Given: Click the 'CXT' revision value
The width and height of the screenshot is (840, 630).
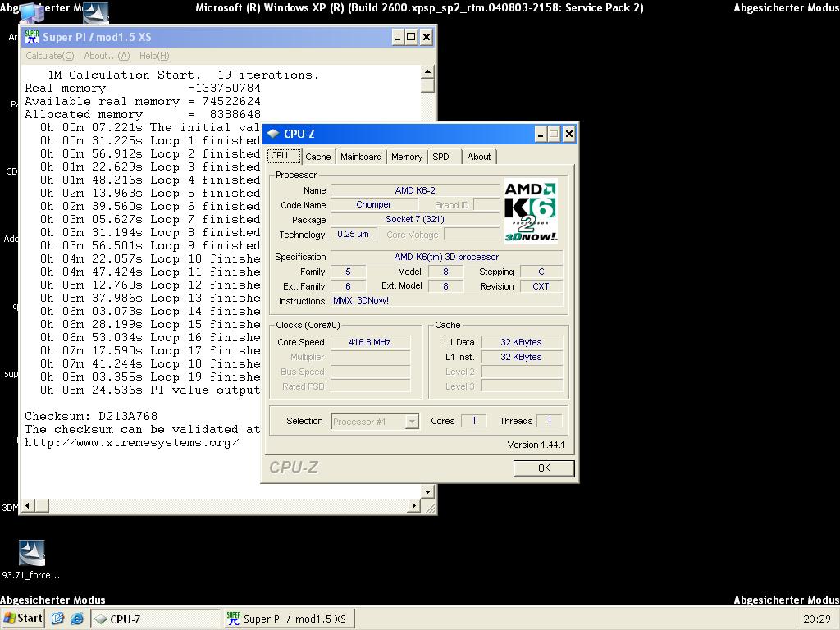Looking at the screenshot, I should click(x=541, y=286).
